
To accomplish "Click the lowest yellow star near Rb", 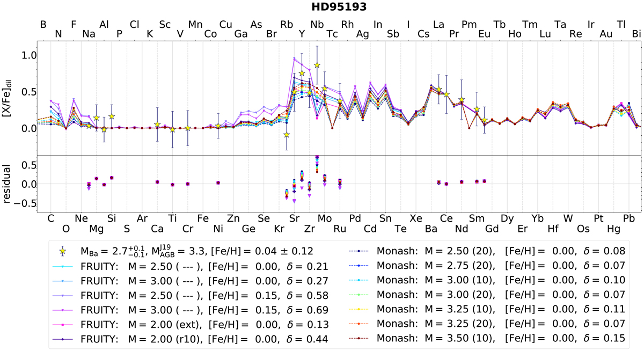I will point(287,135).
